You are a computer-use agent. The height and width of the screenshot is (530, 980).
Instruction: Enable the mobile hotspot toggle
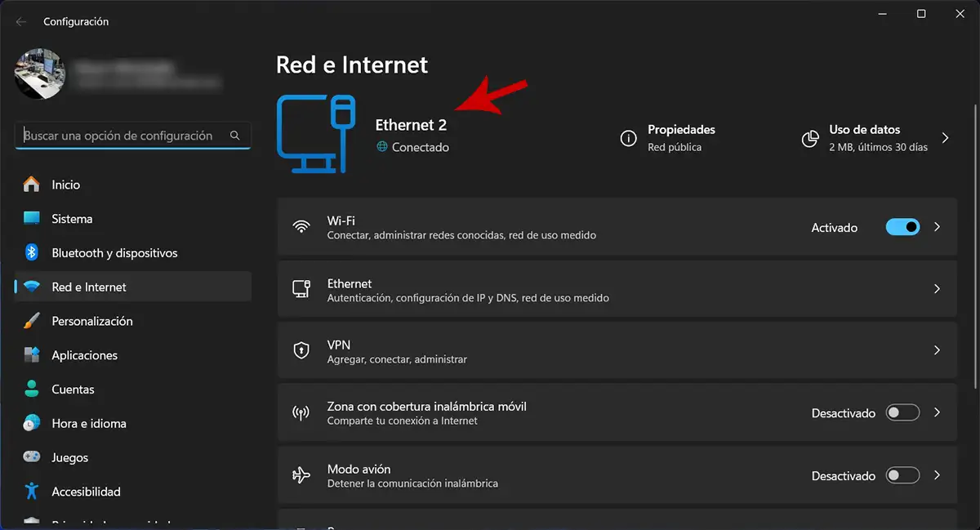(902, 413)
